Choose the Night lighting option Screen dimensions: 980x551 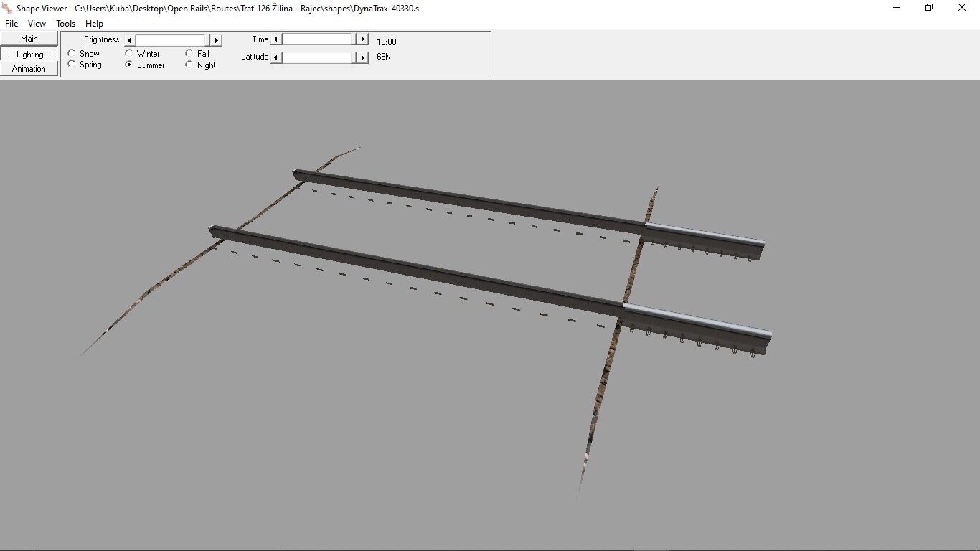[x=189, y=65]
